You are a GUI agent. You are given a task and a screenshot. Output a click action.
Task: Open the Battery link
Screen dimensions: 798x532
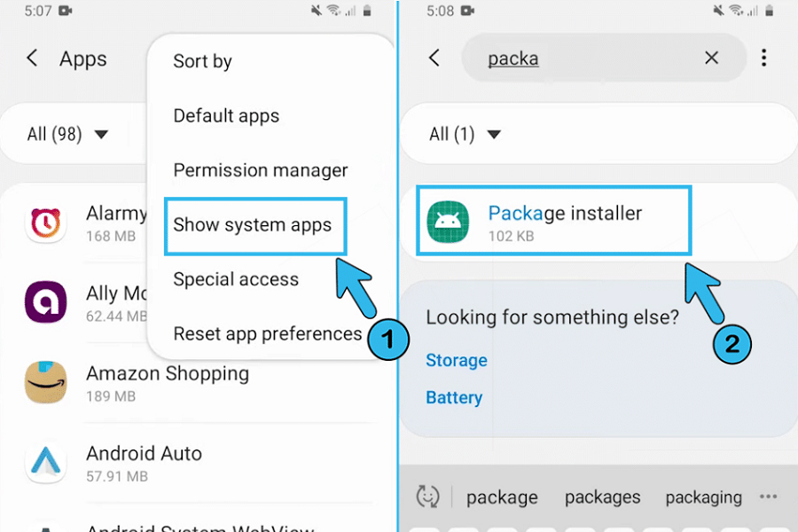coord(454,397)
